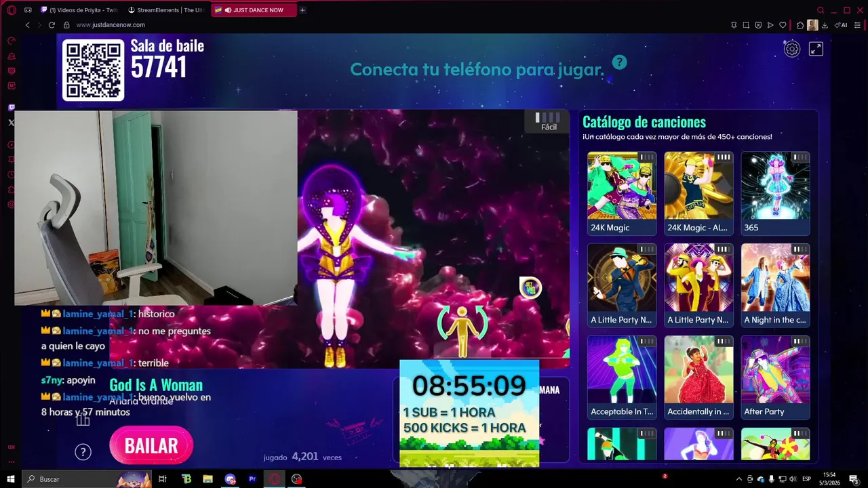Take a snapshot with the capture icon
Image resolution: width=868 pixels, height=488 pixels.
pos(746,25)
